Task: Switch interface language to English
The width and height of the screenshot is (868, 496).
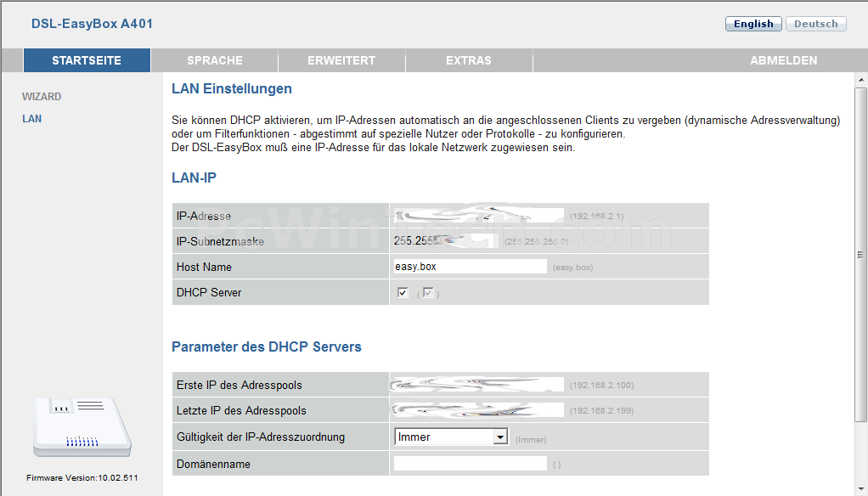Action: pos(753,24)
